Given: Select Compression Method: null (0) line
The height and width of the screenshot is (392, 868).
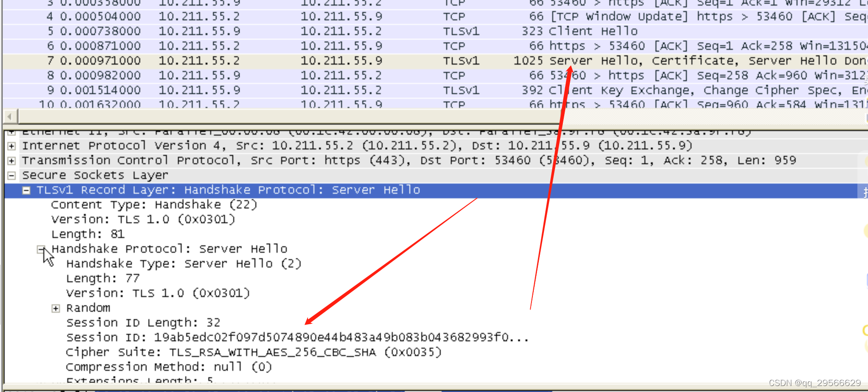Looking at the screenshot, I should point(169,367).
